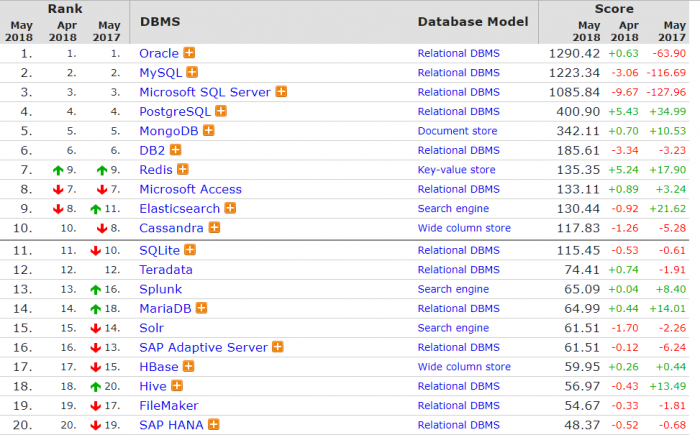Click the Score column header
The height and width of the screenshot is (435, 700).
coord(614,8)
